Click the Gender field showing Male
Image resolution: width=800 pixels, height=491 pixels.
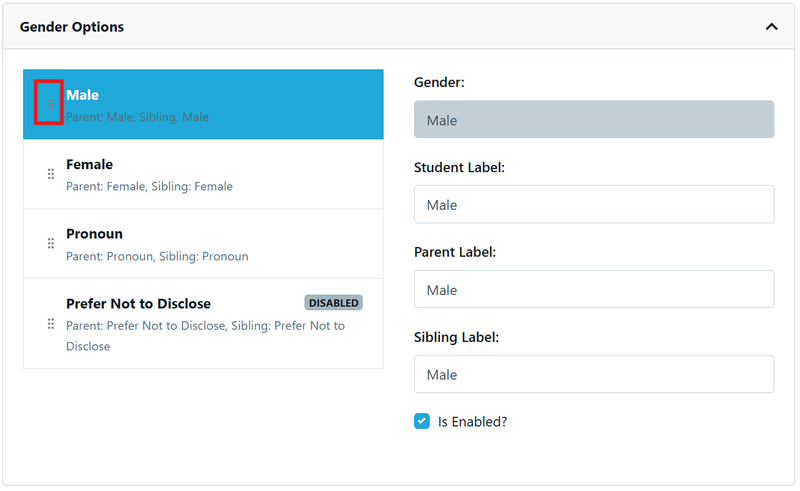pos(594,119)
